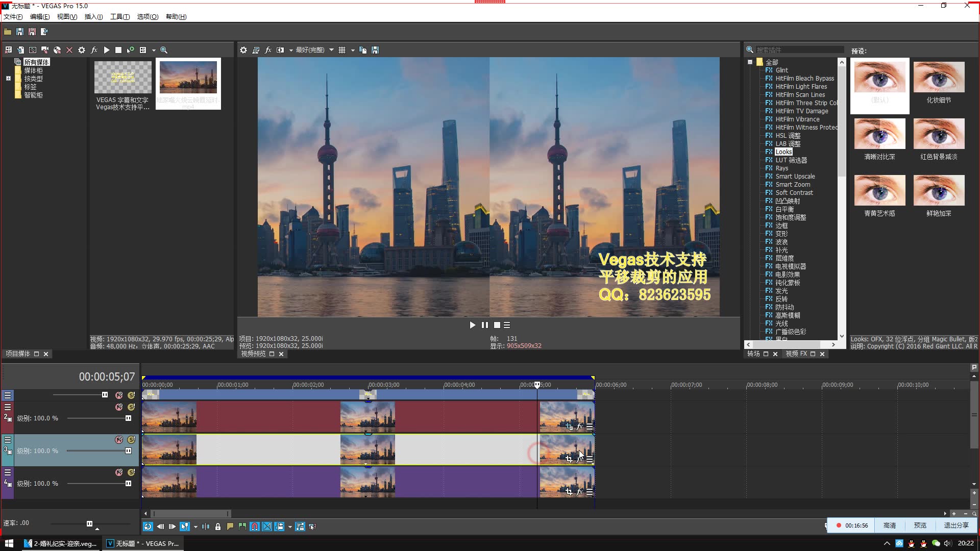Mute video track 2
The width and height of the screenshot is (980, 551).
pos(119,407)
